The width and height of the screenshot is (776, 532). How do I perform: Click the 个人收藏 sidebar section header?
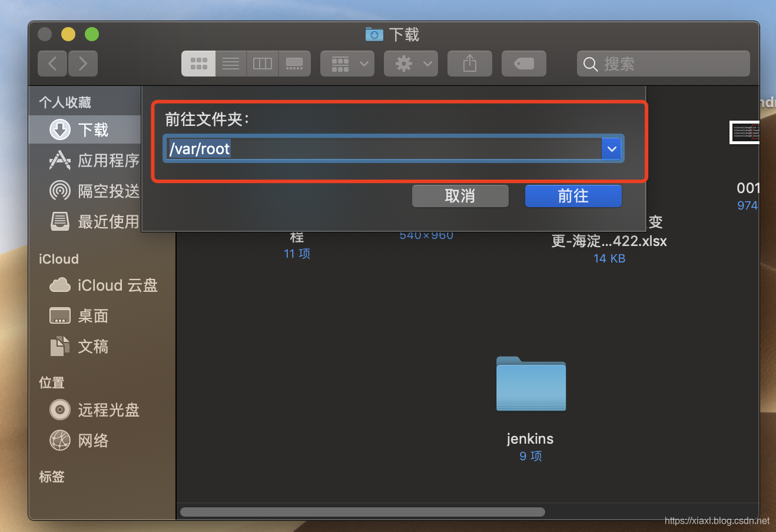(65, 102)
